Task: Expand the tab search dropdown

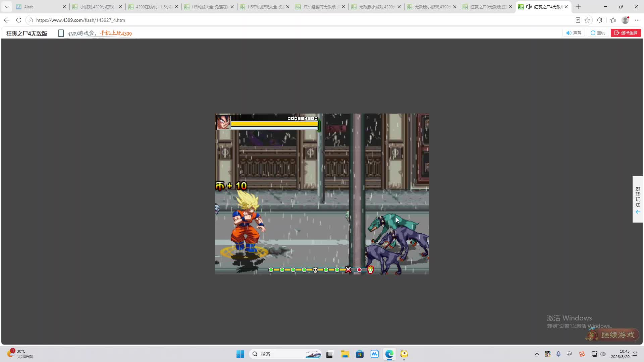Action: (x=7, y=7)
